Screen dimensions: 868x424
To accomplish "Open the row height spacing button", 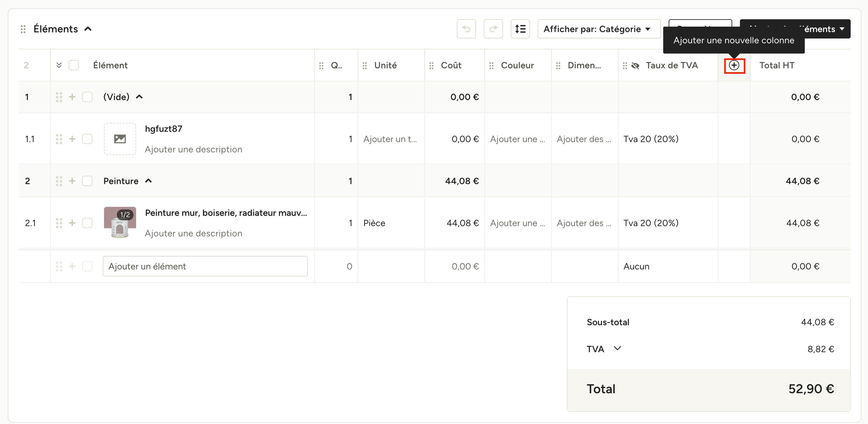I will [x=520, y=29].
